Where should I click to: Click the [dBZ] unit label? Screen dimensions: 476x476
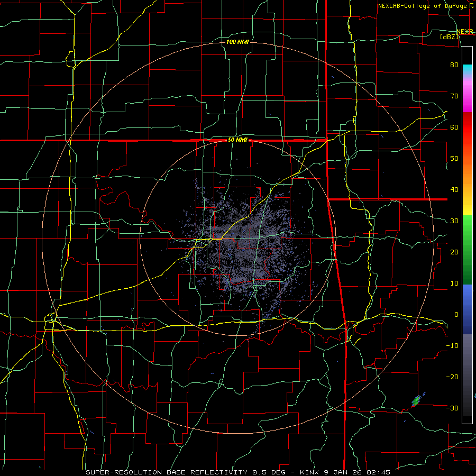(x=449, y=36)
